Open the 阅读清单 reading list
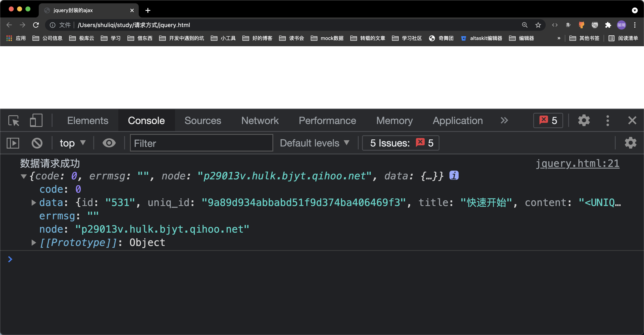Screen dimensions: 644x335 coord(623,38)
